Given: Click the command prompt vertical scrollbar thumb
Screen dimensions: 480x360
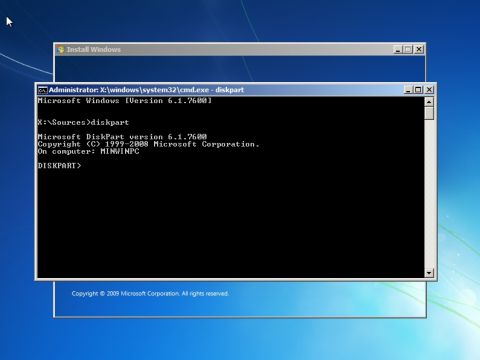Looking at the screenshot, I should [429, 113].
